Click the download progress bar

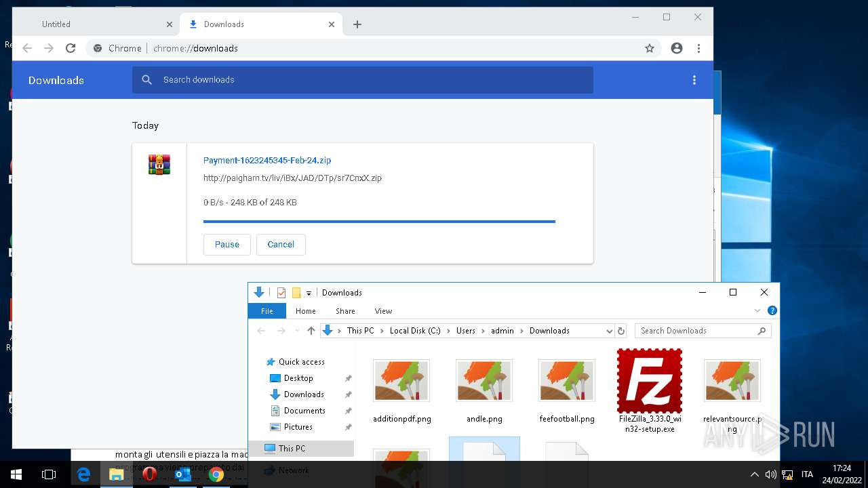tap(379, 222)
